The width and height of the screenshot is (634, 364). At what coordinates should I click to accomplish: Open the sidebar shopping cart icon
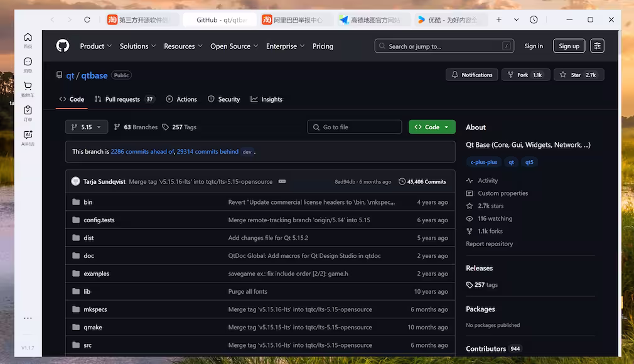pos(28,86)
